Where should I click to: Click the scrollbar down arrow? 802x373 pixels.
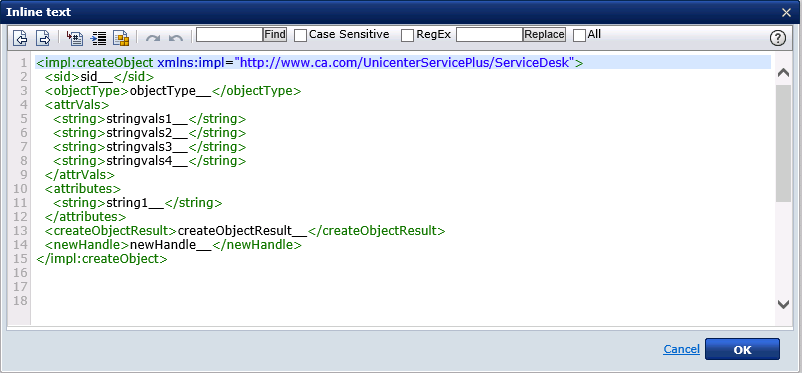click(783, 304)
